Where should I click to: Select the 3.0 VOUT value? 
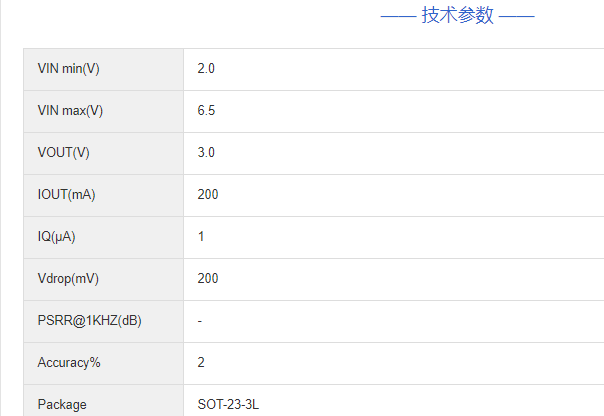tap(206, 153)
